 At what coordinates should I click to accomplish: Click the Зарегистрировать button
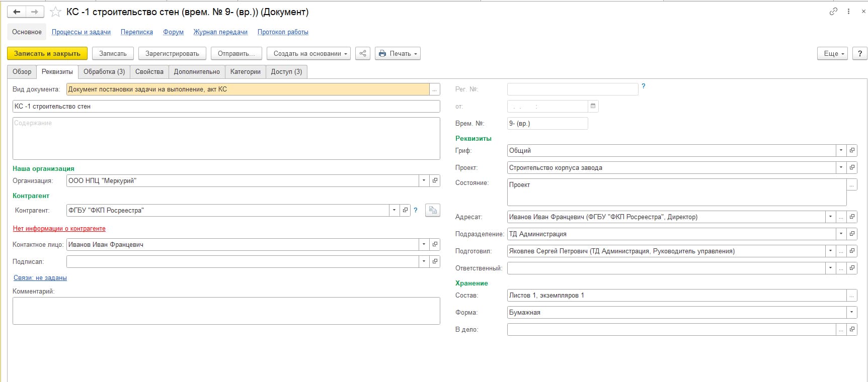172,53
